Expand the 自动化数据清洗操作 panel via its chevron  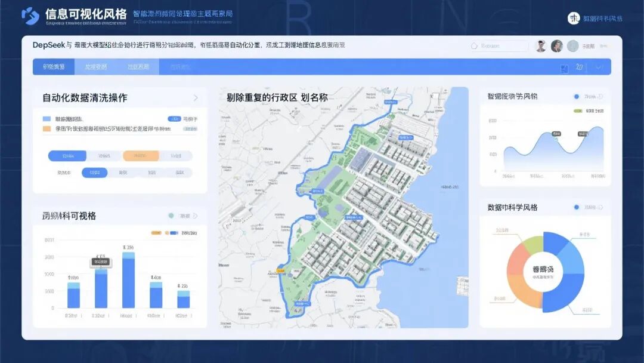pyautogui.click(x=196, y=98)
